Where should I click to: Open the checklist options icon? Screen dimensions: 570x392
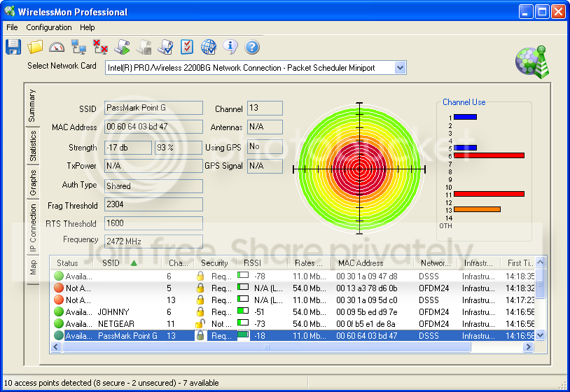pos(187,47)
